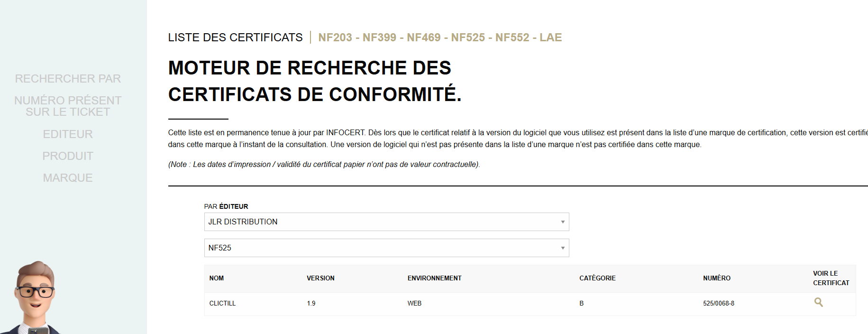Open the JLR DISTRIBUTION editor dropdown
The image size is (868, 334).
(386, 222)
